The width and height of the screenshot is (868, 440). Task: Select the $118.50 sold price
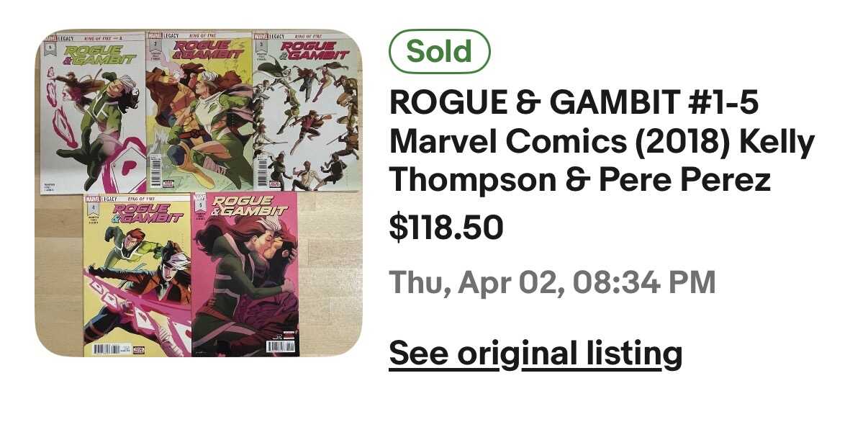click(446, 228)
